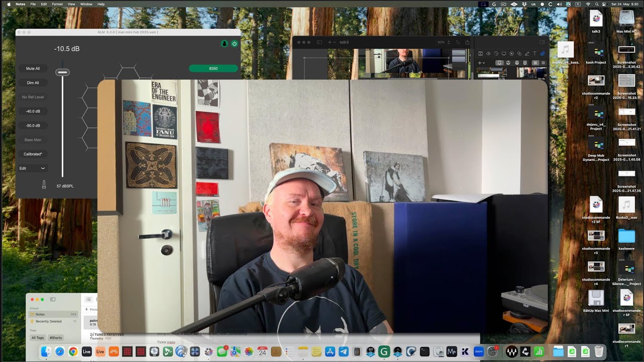The width and height of the screenshot is (644, 362).
Task: Open App Store from the Dock
Action: click(330, 351)
